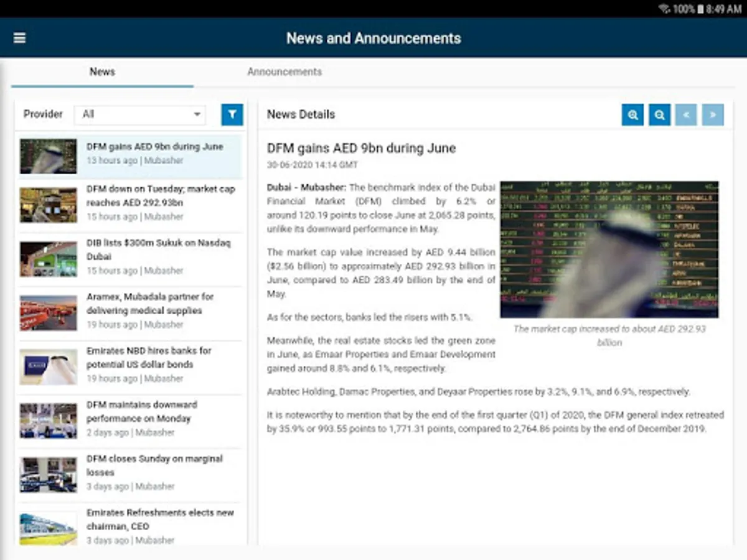This screenshot has height=560, width=747.
Task: Switch to the Announcements tab
Action: (x=284, y=72)
